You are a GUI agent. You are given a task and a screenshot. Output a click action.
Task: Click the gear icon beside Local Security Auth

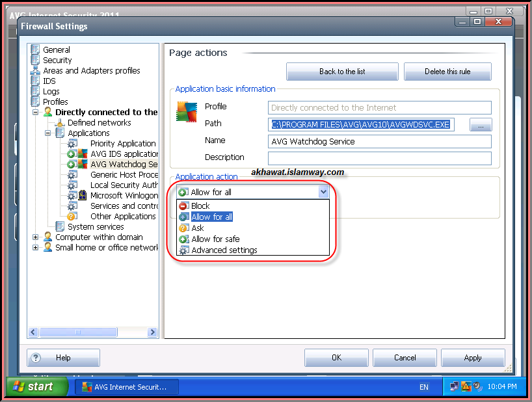(72, 185)
